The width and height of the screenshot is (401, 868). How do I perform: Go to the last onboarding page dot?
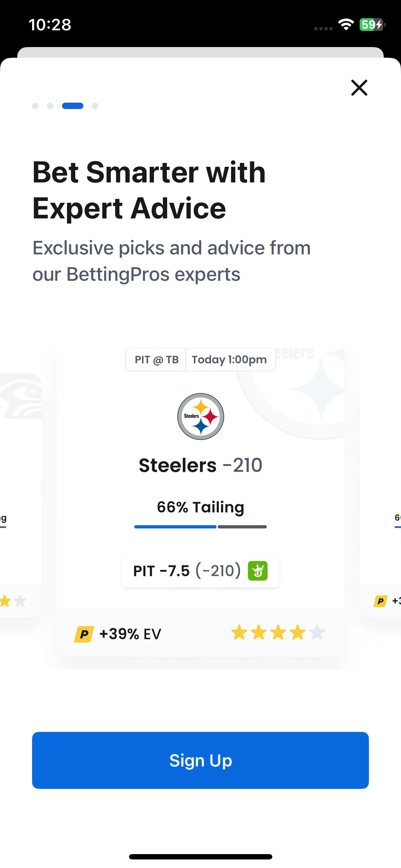pyautogui.click(x=95, y=106)
